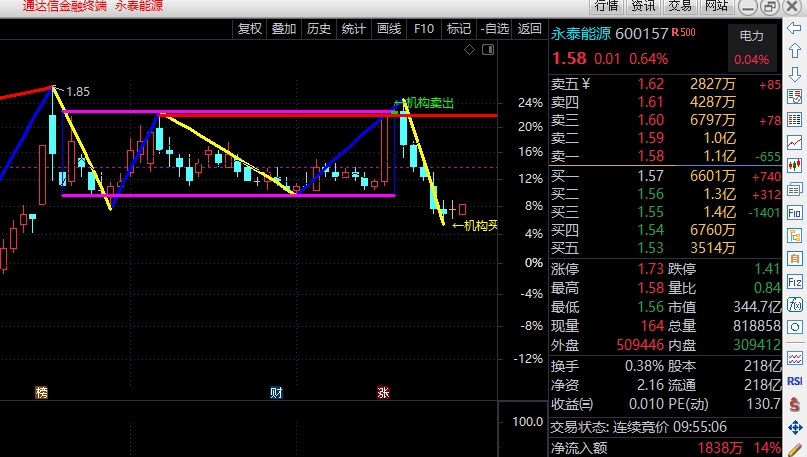Click the down arrow icon in sidebar
The width and height of the screenshot is (807, 457).
click(x=795, y=74)
